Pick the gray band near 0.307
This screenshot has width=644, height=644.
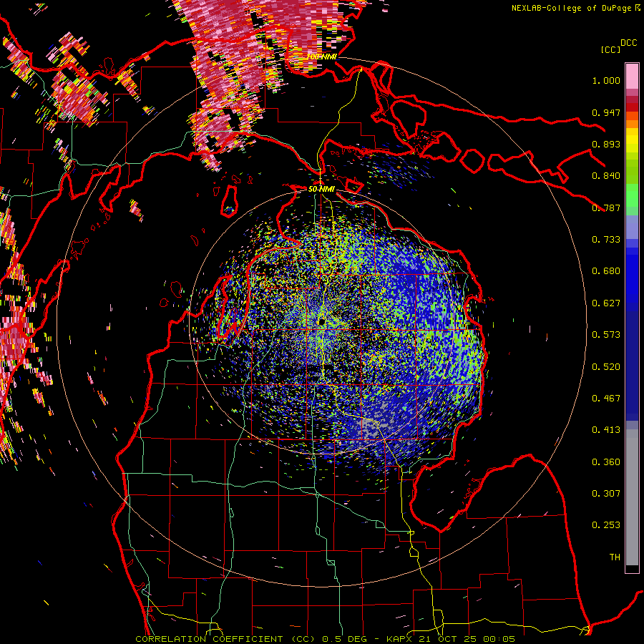pyautogui.click(x=632, y=497)
